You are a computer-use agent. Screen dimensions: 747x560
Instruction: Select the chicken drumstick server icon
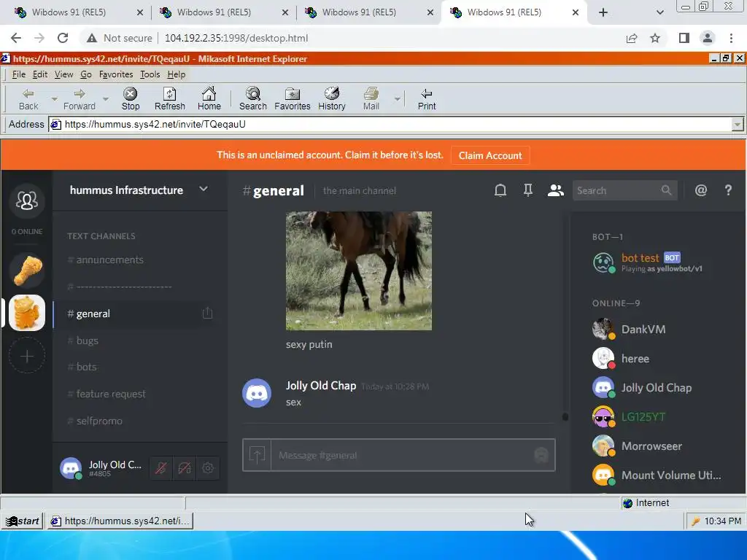click(x=27, y=270)
